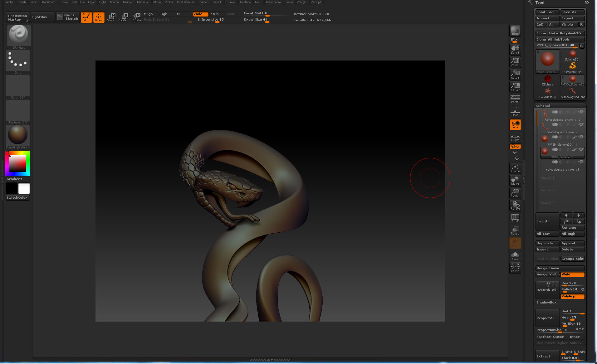The image size is (597, 364).
Task: Enable the Floor grid icon
Action: click(x=515, y=112)
